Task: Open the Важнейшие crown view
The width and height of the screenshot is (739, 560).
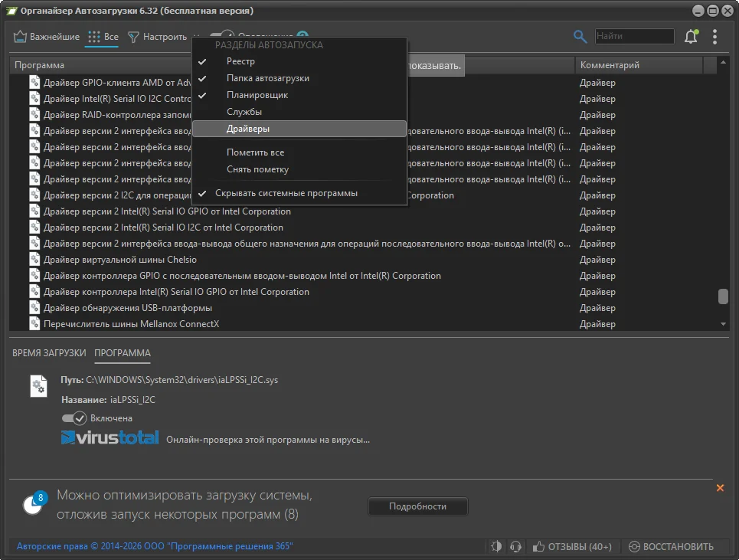Action: click(x=46, y=36)
